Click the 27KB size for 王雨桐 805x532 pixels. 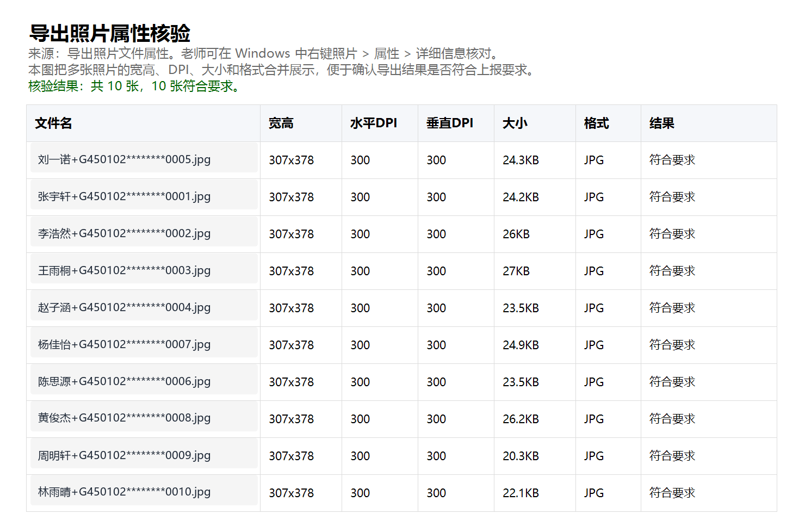point(516,271)
